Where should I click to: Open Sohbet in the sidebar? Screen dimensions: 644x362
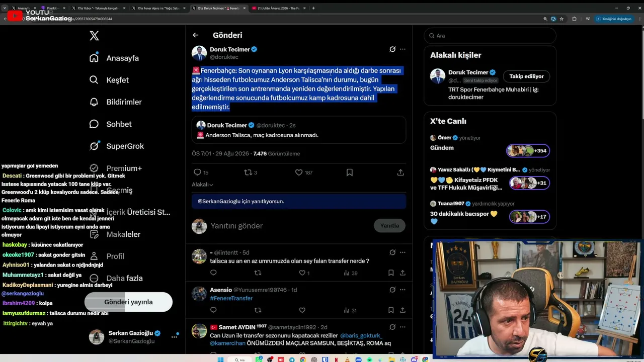click(x=110, y=124)
